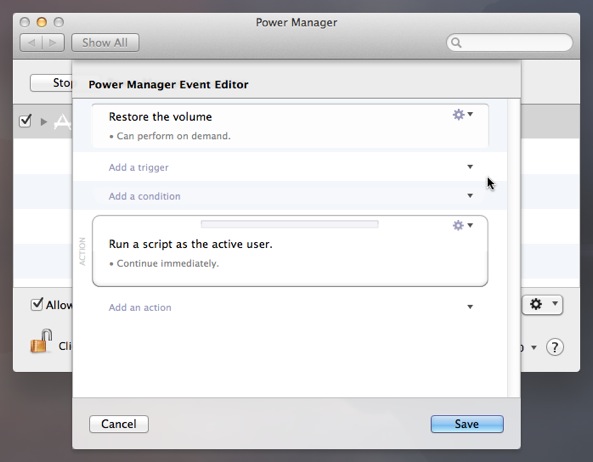Open the small dropdown arrow beside help button

coord(534,347)
